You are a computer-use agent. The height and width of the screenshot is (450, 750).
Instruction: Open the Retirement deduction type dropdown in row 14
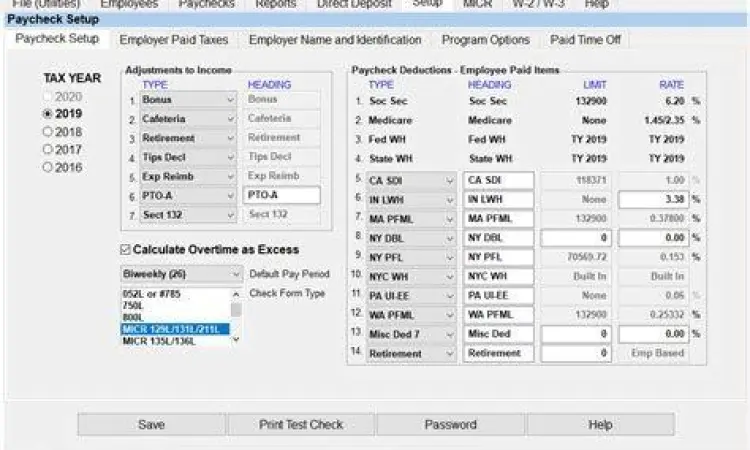[x=411, y=353]
